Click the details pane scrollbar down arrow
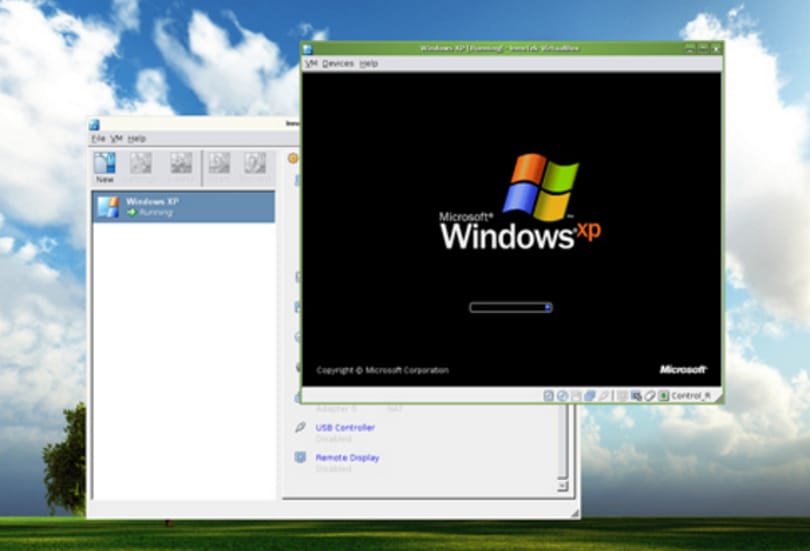 click(563, 486)
